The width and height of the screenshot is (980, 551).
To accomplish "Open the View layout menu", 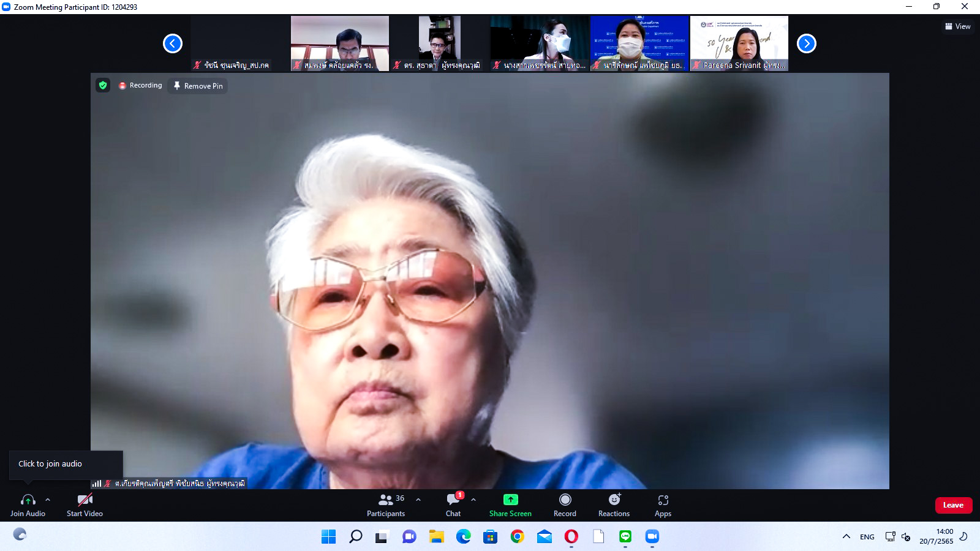I will tap(958, 26).
